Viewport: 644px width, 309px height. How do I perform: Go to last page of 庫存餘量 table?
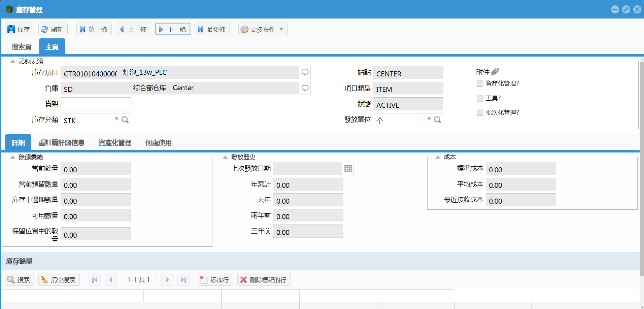(183, 280)
